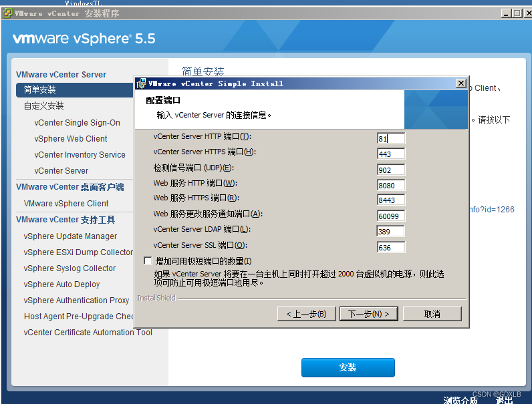The image size is (532, 404).
Task: Click the 检测信号端口 (UDP)(E) label
Action: click(x=193, y=168)
